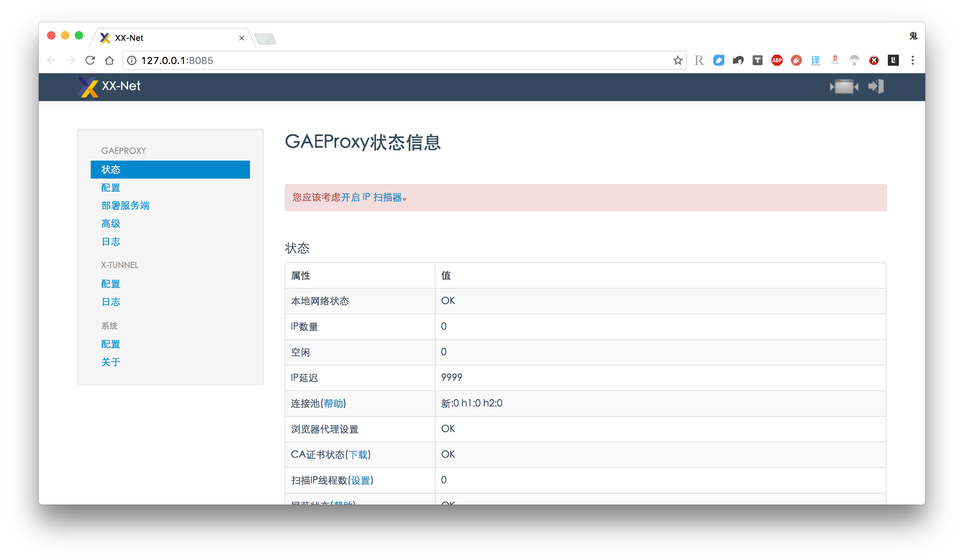964x560 pixels.
Task: Click 帮助 link next to 连接池
Action: [x=333, y=403]
